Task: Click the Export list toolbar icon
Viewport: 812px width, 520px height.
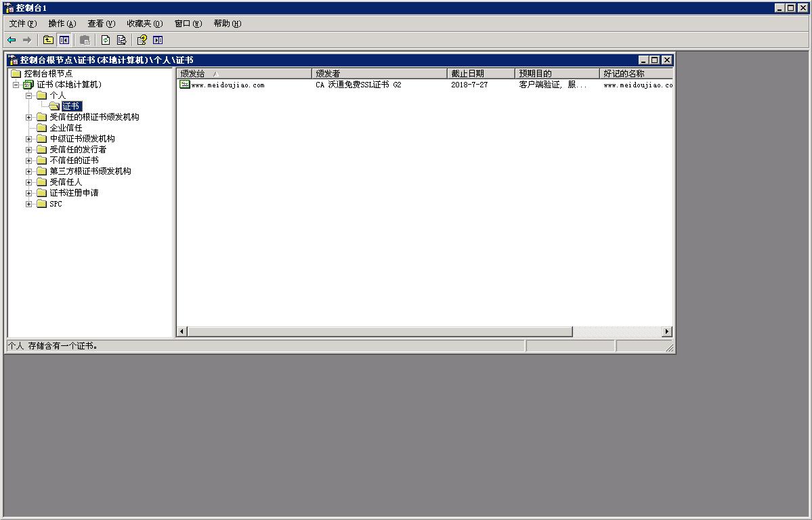Action: [121, 40]
